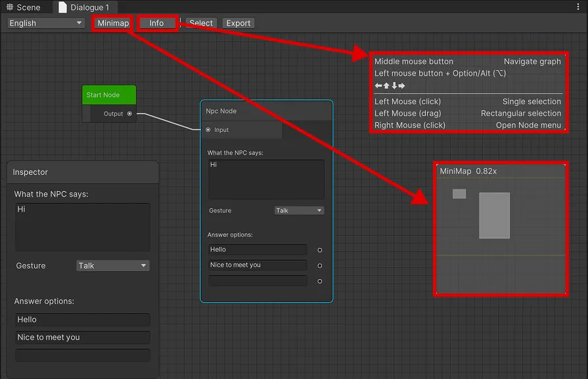Click 'Open Node menu' info text
The height and width of the screenshot is (379, 588).
pos(528,125)
